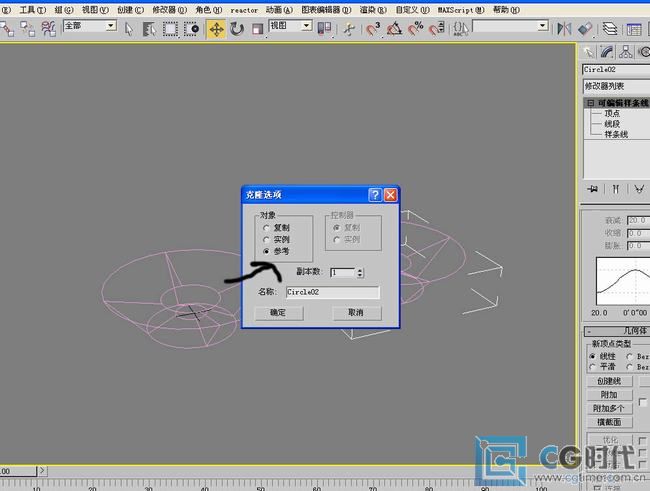Switch to the Hierarchy command panel tab
Viewport: 650px width, 491px height.
(x=626, y=52)
